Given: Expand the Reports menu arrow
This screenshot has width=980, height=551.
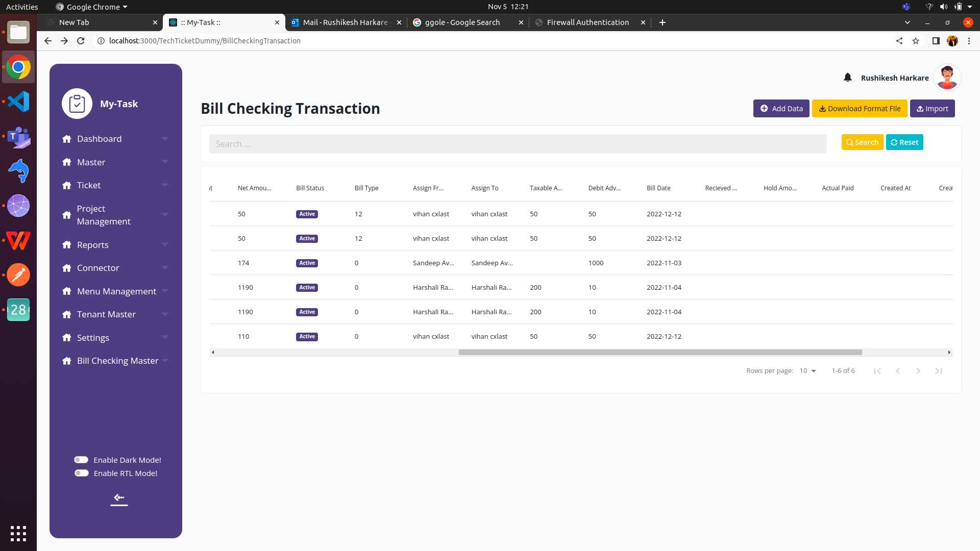Looking at the screenshot, I should click(x=165, y=245).
